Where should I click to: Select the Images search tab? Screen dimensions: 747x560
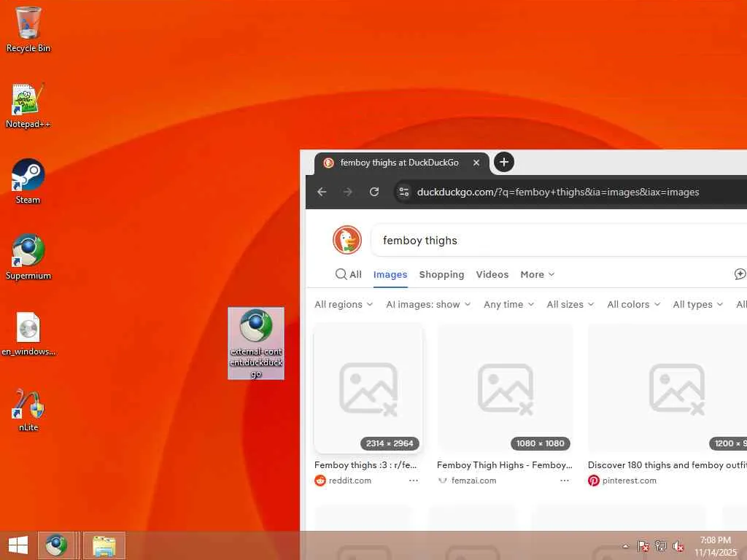pos(390,275)
